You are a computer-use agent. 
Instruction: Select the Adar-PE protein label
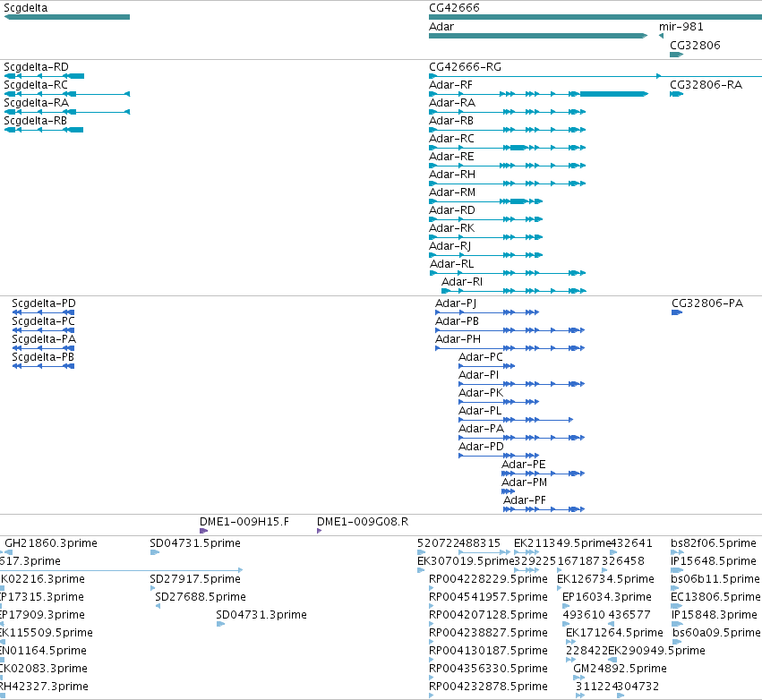tap(524, 465)
